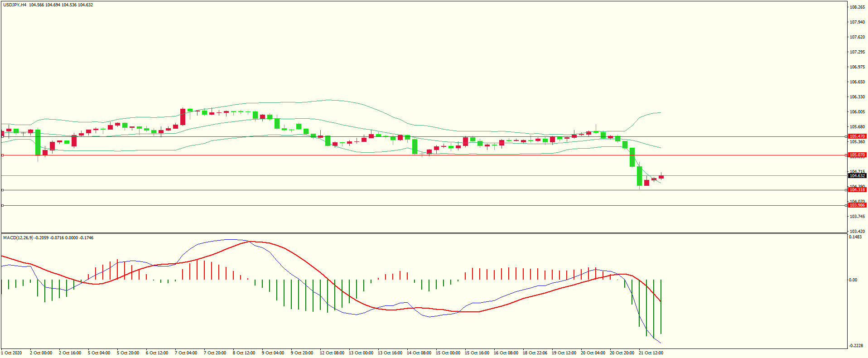Click the 5 Oct 20:00 time label

(x=128, y=353)
